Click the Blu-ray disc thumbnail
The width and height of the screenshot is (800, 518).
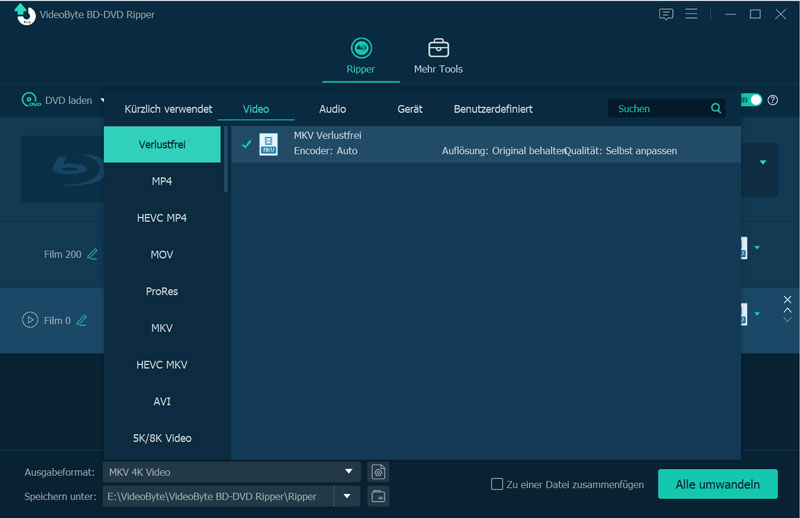click(63, 168)
